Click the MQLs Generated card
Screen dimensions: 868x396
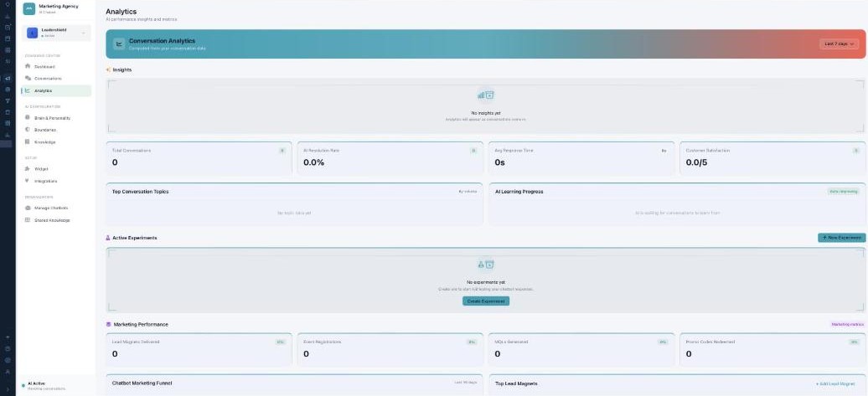[581, 350]
